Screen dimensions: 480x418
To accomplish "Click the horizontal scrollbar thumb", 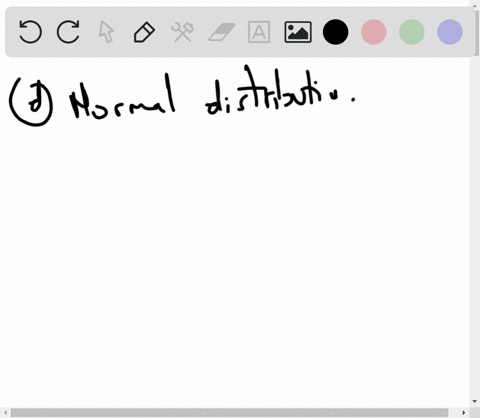I will click(x=229, y=413).
